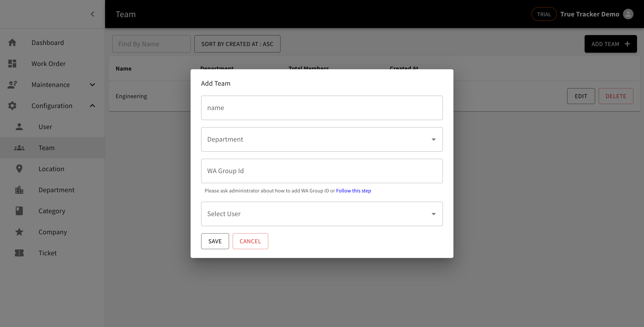Switch to the Team sidebar entry
This screenshot has height=327, width=644.
click(47, 148)
